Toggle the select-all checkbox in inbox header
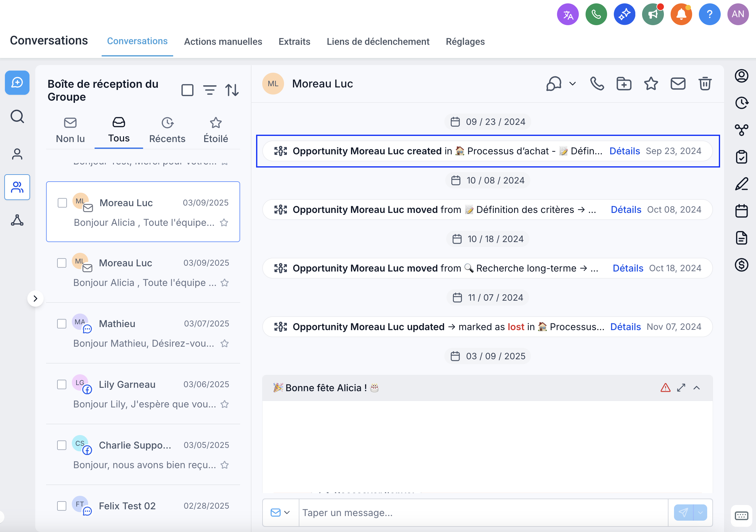The width and height of the screenshot is (756, 532). pos(187,90)
